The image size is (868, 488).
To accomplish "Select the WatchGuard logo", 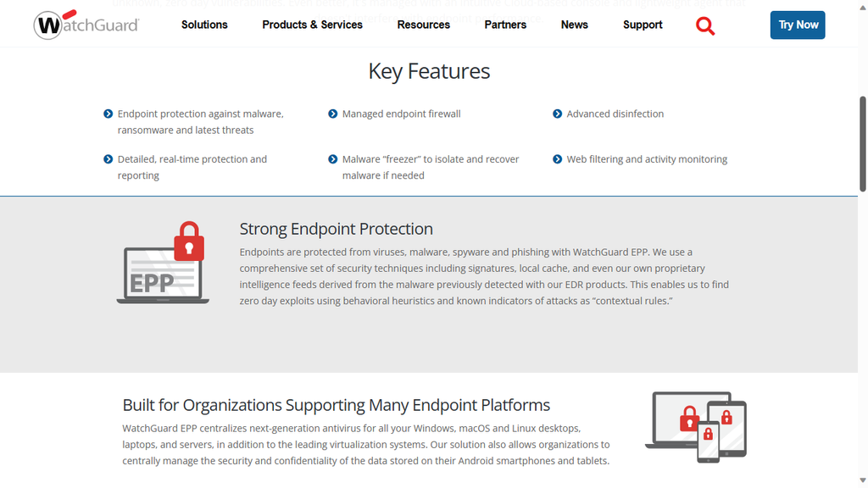I will (x=86, y=25).
